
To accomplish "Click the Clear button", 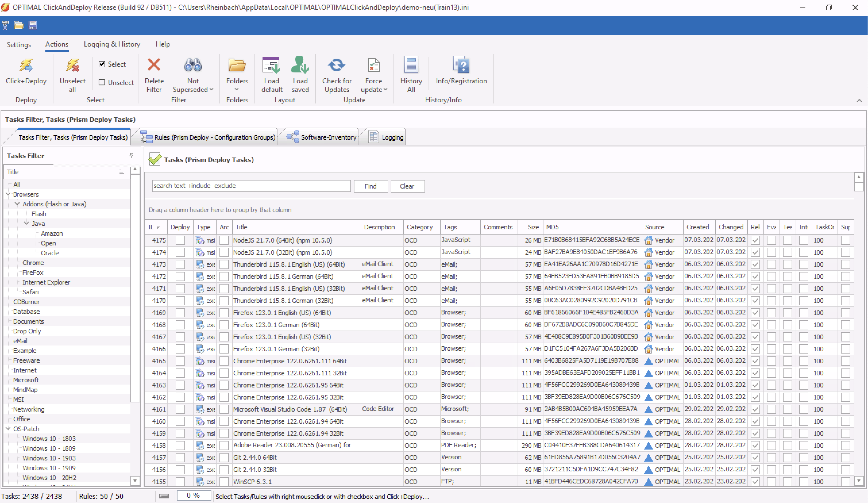I will [x=408, y=186].
